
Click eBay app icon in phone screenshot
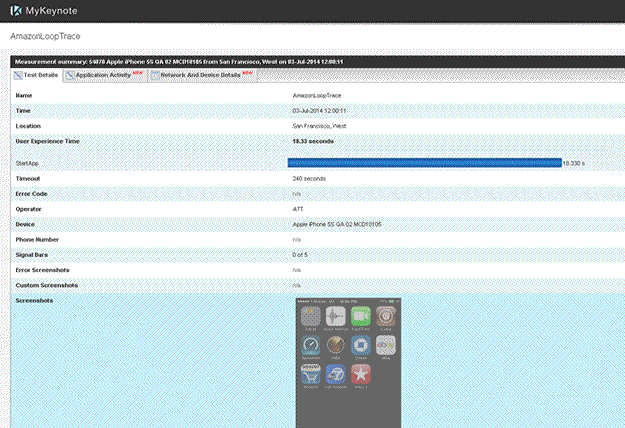[x=385, y=345]
